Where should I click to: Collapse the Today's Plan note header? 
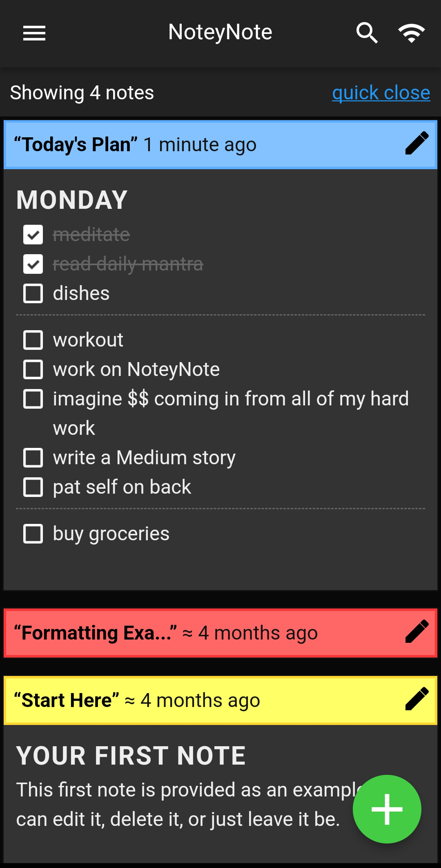pyautogui.click(x=204, y=144)
